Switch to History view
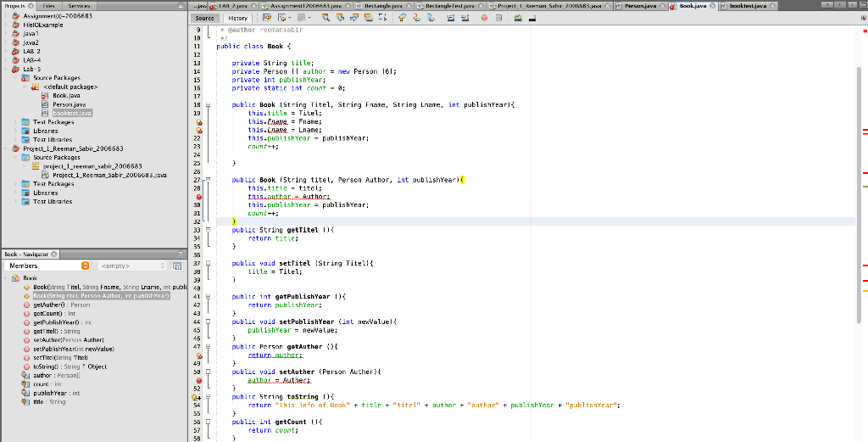The height and width of the screenshot is (442, 868). coord(237,18)
